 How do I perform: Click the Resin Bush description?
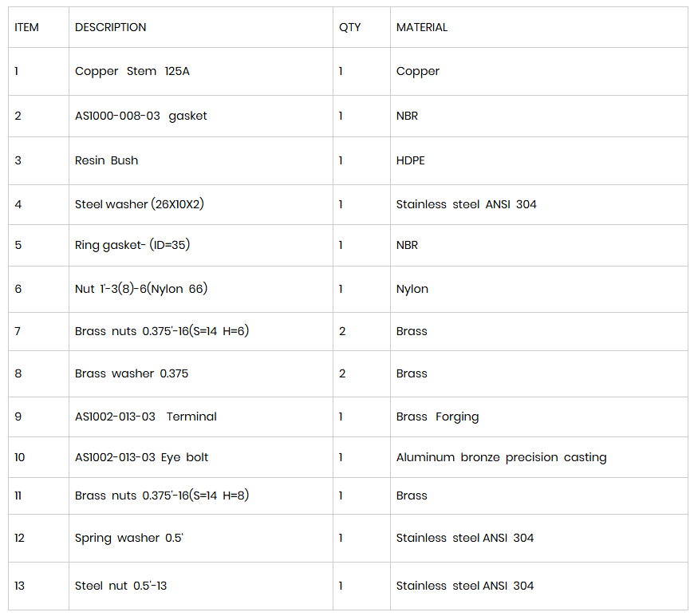pos(106,160)
